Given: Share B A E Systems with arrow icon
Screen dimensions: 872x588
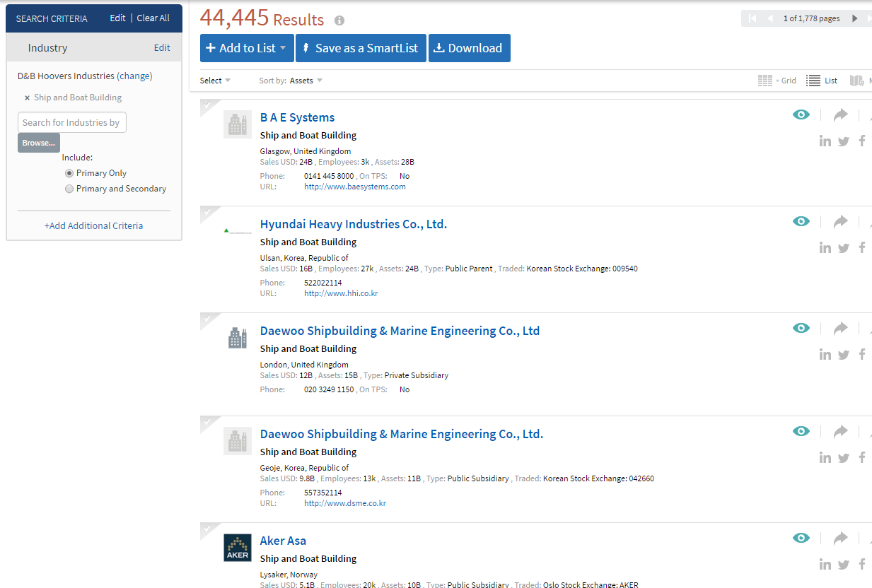Looking at the screenshot, I should (x=840, y=114).
